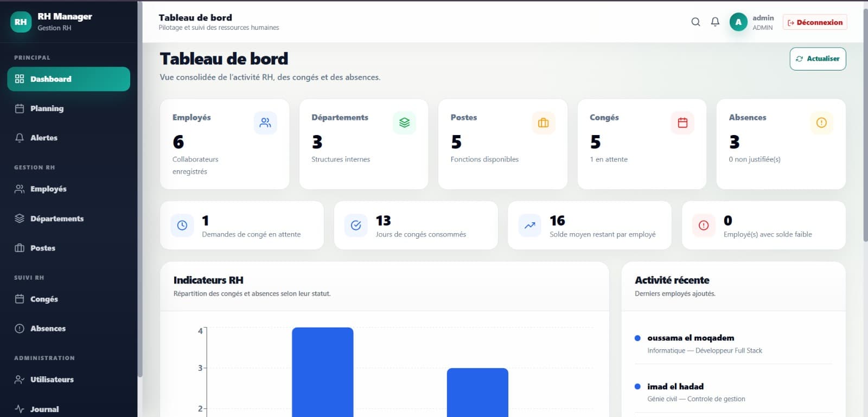Screen dimensions: 868x417
Task: Click the 'Structures internes' text
Action: click(341, 159)
